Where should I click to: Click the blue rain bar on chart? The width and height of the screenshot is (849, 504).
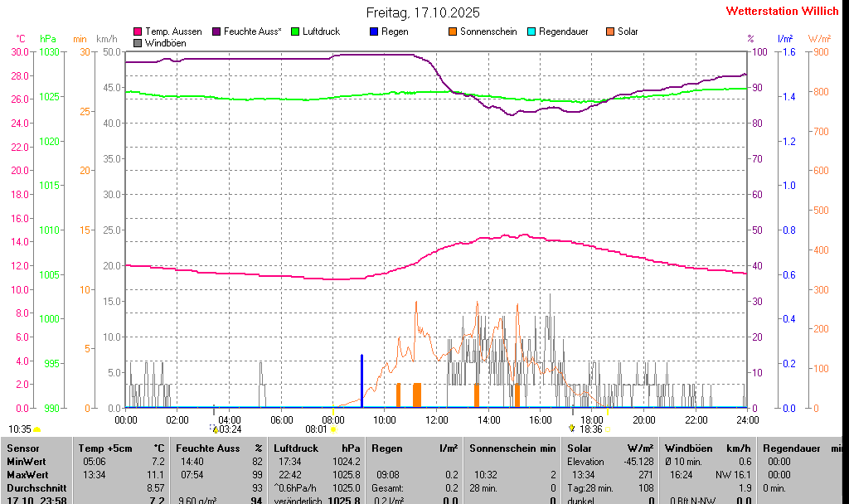point(361,381)
